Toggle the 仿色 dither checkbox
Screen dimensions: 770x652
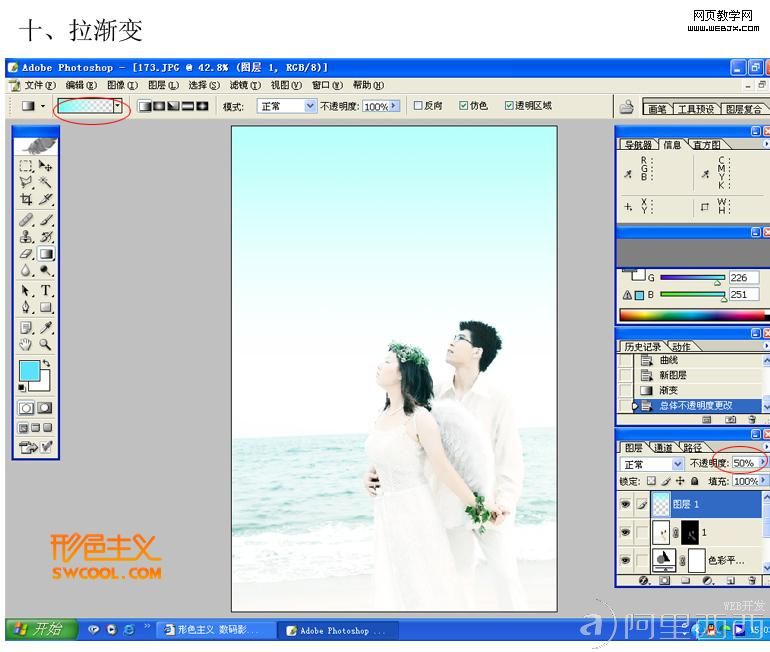[x=463, y=106]
